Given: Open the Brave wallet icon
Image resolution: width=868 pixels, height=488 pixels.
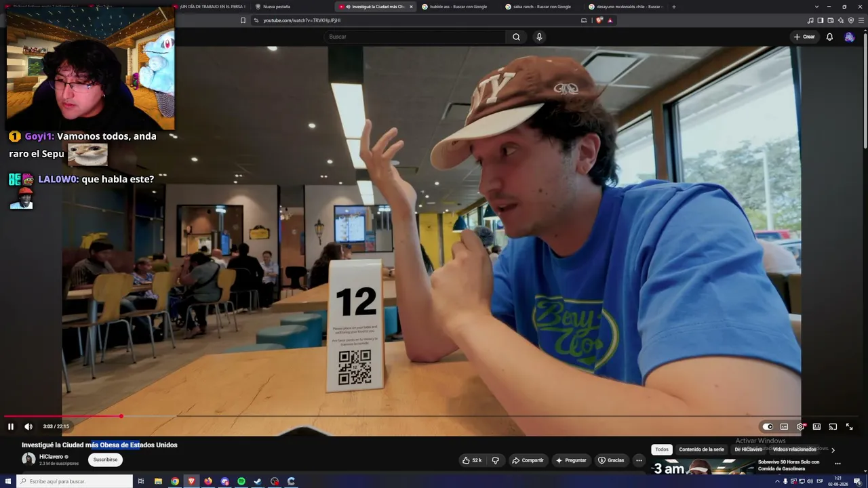Looking at the screenshot, I should (831, 20).
